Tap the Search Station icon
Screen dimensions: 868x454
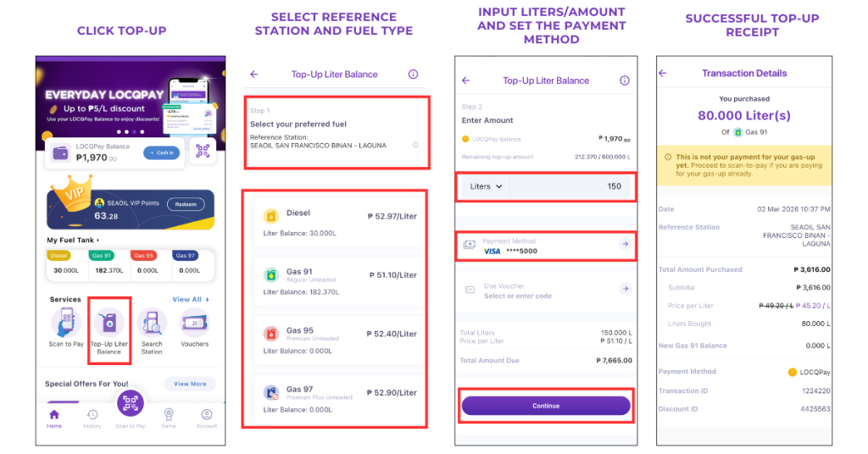tap(152, 323)
